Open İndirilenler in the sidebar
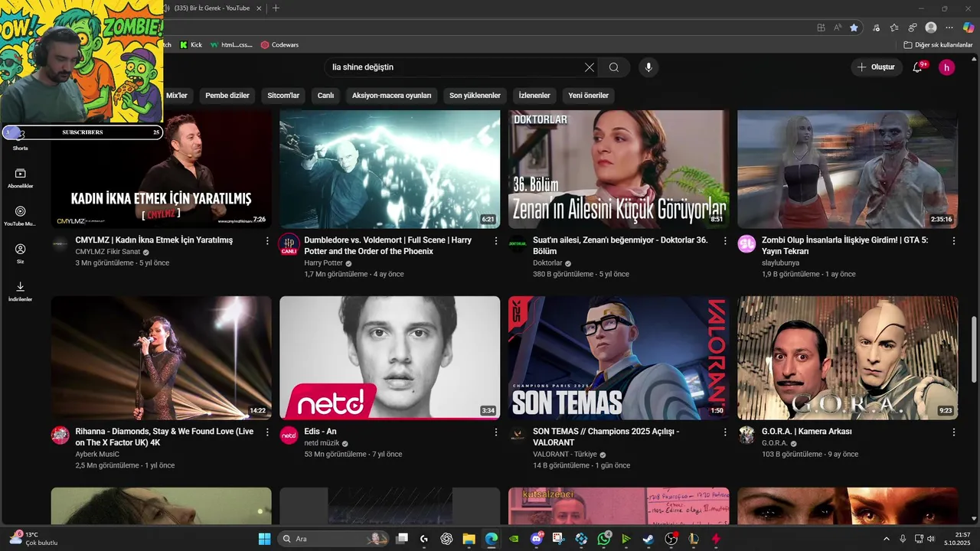The height and width of the screenshot is (551, 980). 21,292
